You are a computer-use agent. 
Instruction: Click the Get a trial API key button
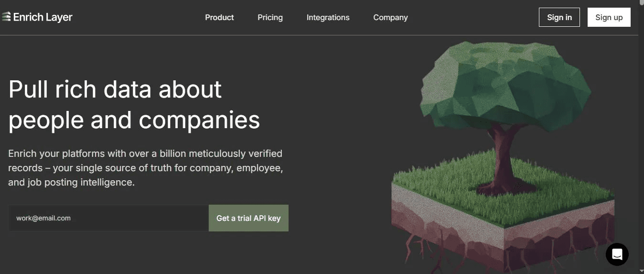(248, 218)
